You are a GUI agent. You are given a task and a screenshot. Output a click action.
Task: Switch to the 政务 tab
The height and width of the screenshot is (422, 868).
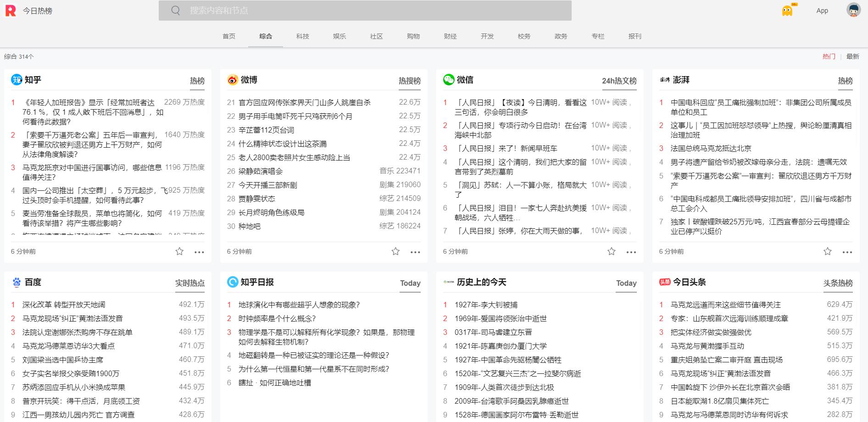pyautogui.click(x=561, y=36)
